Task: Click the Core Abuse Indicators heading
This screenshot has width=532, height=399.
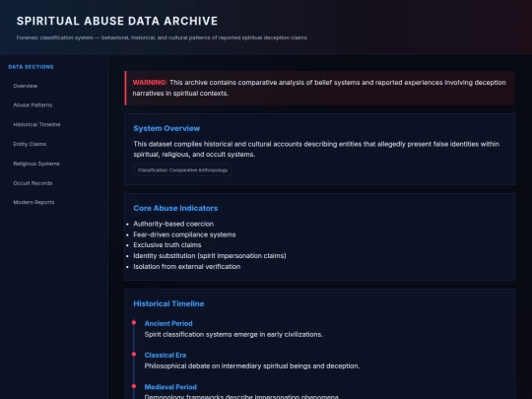Action: point(175,208)
